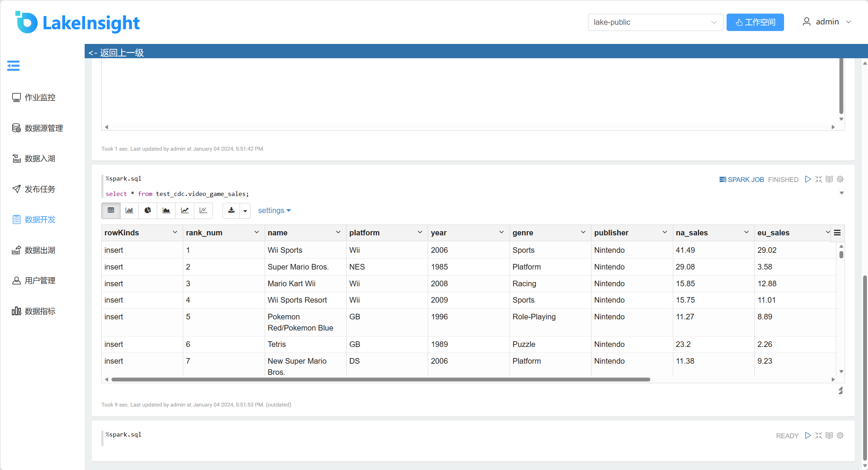868x470 pixels.
Task: Open 发布任务 in sidebar
Action: pos(34,189)
